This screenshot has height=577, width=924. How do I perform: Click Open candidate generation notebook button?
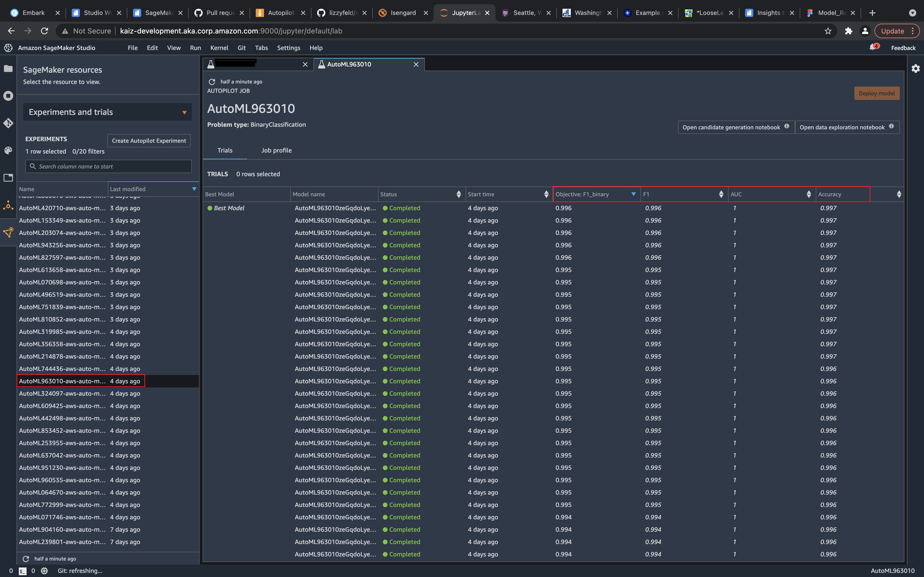point(731,128)
